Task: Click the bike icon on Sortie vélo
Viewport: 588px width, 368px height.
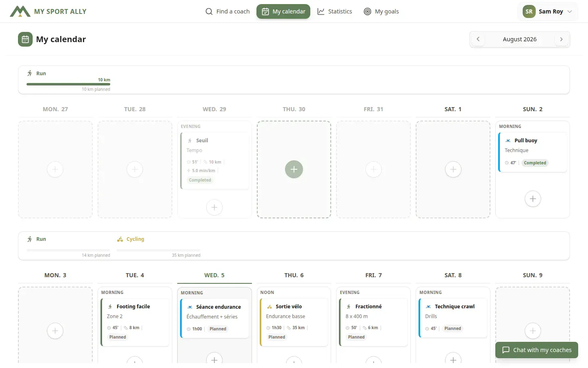Action: pyautogui.click(x=269, y=307)
